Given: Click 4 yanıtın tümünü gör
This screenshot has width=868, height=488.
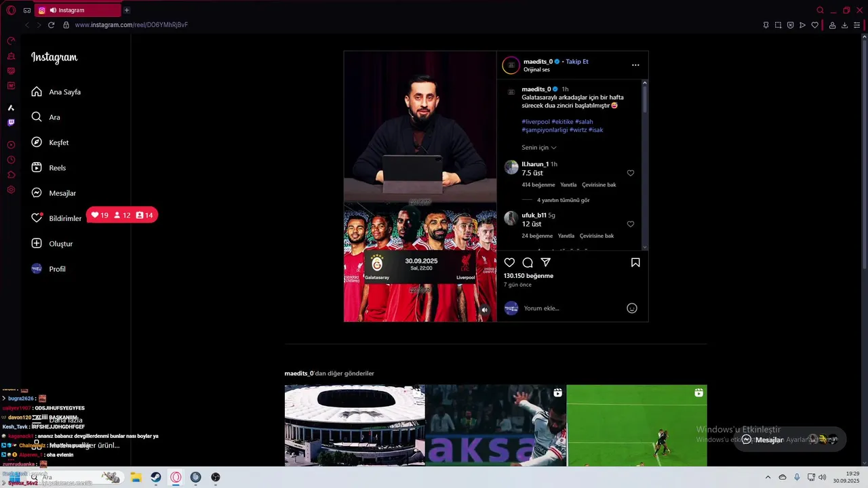Looking at the screenshot, I should tap(564, 201).
